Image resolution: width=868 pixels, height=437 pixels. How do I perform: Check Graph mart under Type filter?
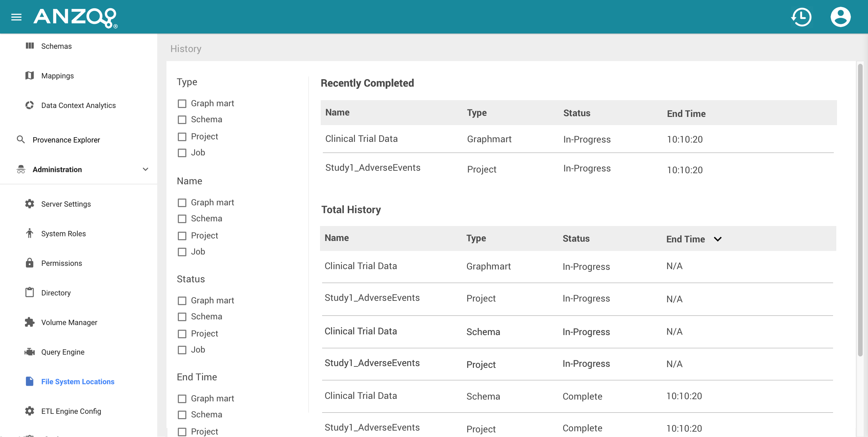tap(182, 104)
